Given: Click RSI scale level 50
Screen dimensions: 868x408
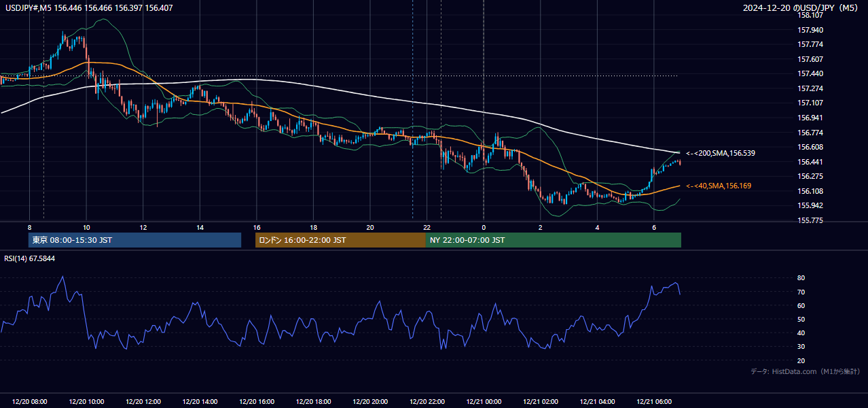Looking at the screenshot, I should coord(801,320).
